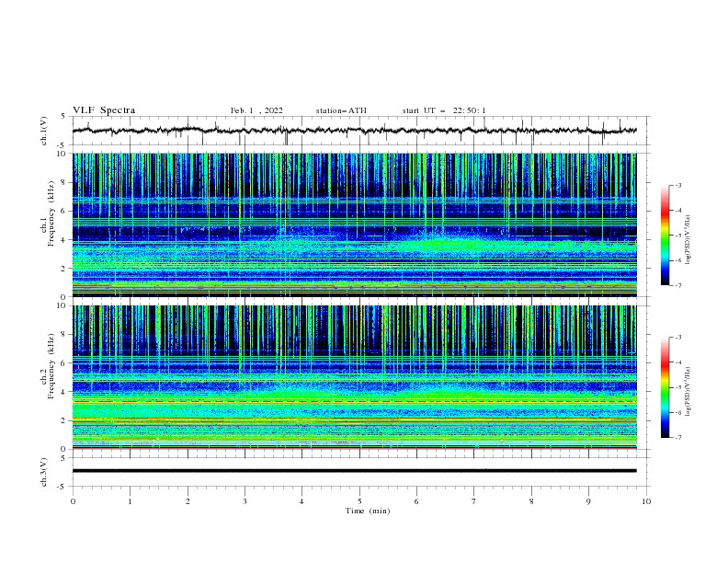Click time axis tick label "7"
This screenshot has height=563, width=728.
[x=474, y=501]
